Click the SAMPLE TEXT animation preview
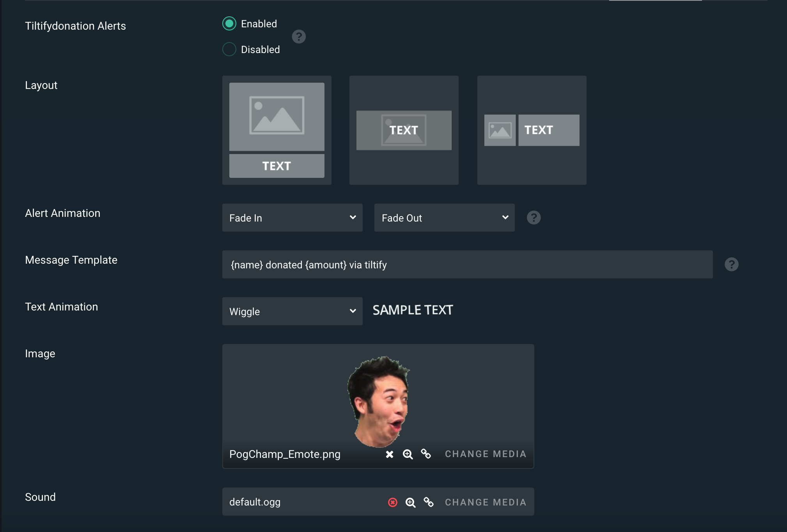Screen dimensions: 787x532 point(413,310)
